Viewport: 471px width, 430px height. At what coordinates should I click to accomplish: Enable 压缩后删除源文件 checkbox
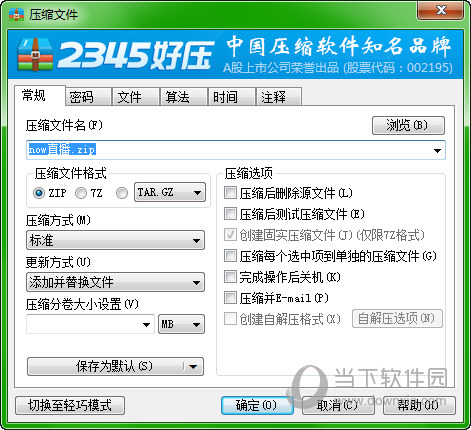230,193
